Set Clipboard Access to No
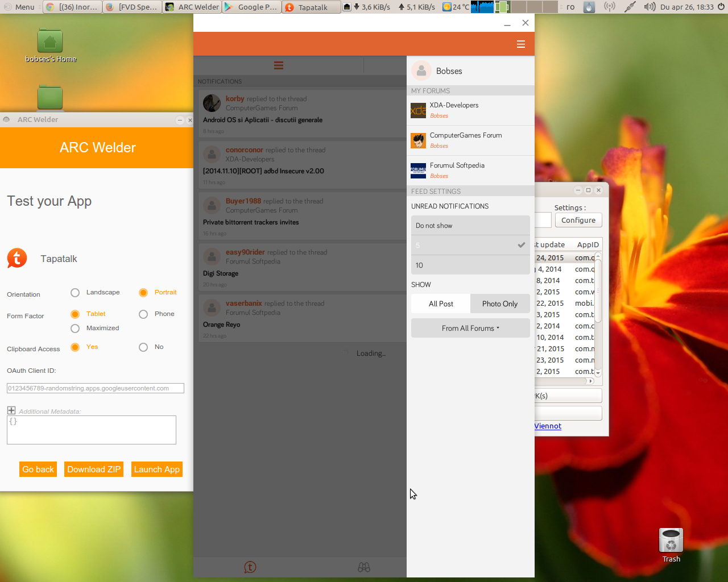This screenshot has width=728, height=582. coord(143,347)
